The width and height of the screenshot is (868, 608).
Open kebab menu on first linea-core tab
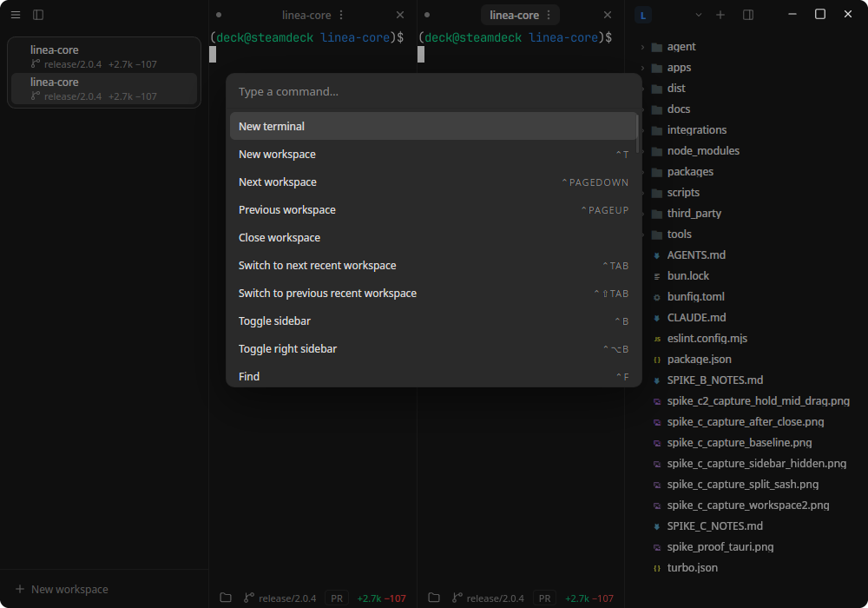coord(341,15)
